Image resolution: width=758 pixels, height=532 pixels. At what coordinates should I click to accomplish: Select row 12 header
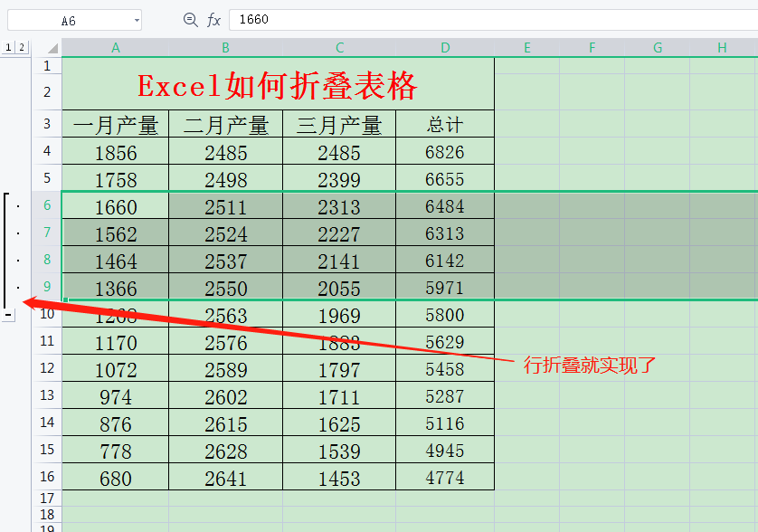47,368
